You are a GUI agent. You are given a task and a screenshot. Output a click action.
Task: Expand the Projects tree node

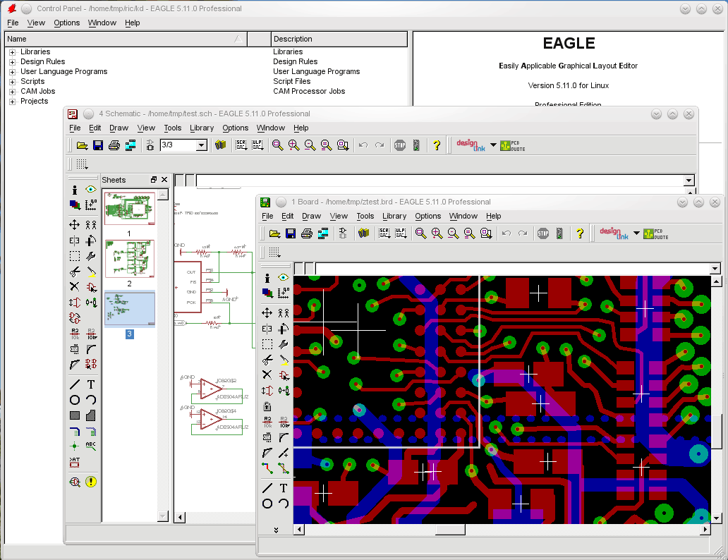pos(12,102)
